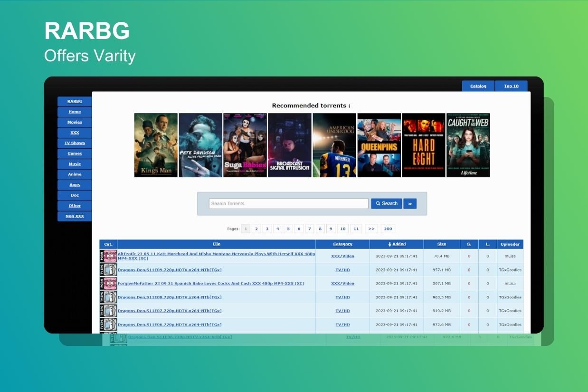
Task: Click TV category icon on Dragons.Den.S11E08 row
Action: [x=108, y=297]
